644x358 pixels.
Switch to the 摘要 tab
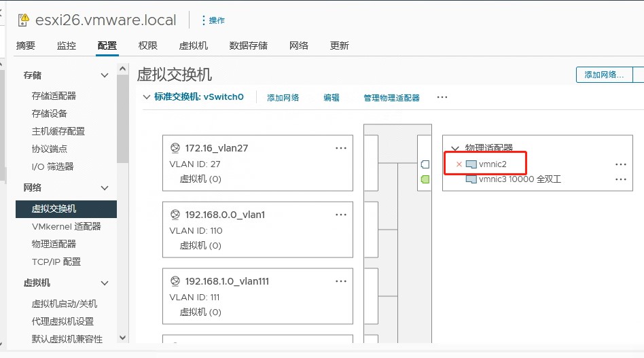(x=25, y=46)
